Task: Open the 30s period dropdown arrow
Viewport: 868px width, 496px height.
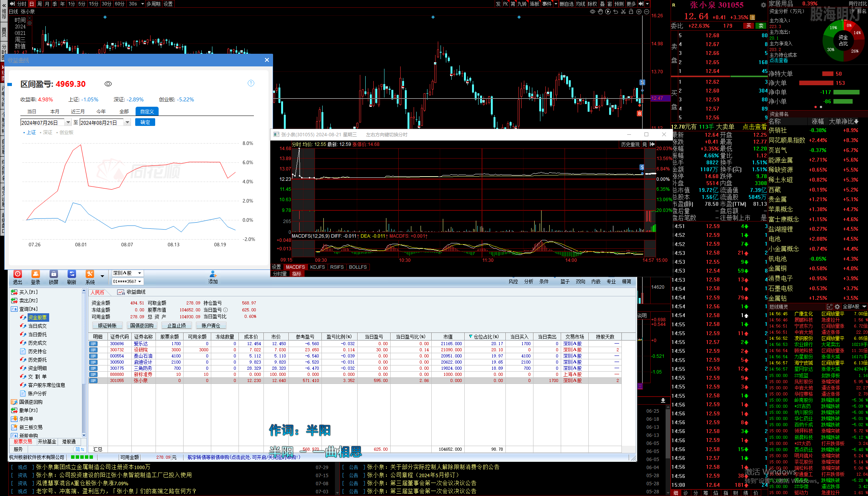Action: [142, 4]
